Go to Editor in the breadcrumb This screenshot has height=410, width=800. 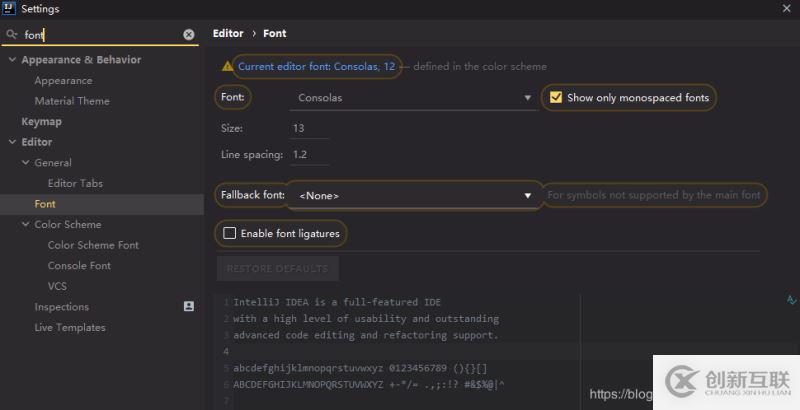click(x=228, y=34)
